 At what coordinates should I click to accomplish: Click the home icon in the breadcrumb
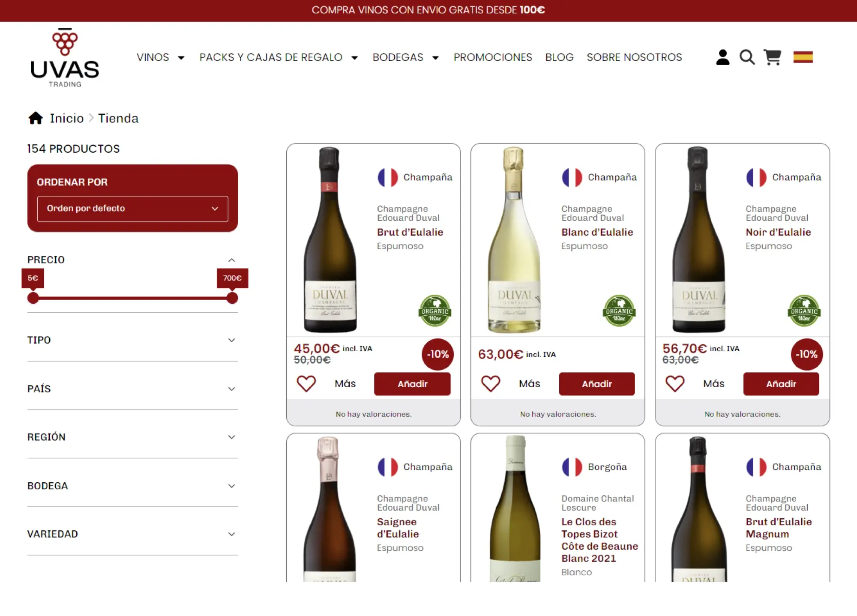tap(36, 118)
